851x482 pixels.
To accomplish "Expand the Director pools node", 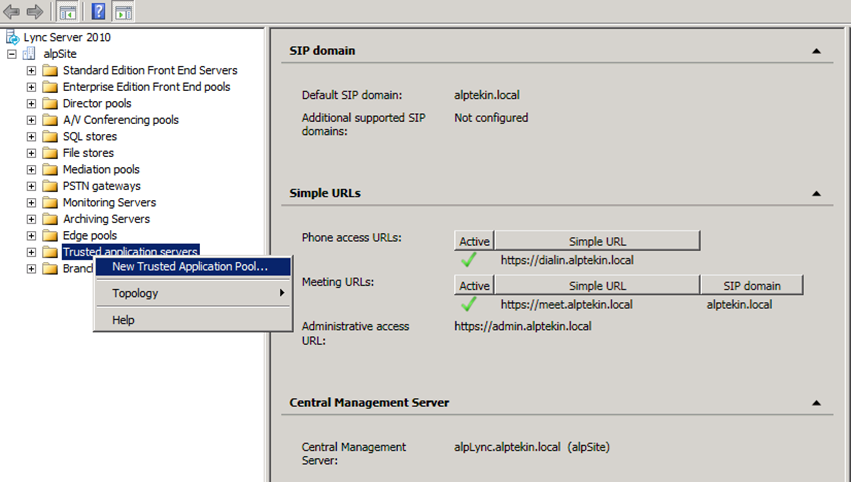I will click(x=31, y=104).
